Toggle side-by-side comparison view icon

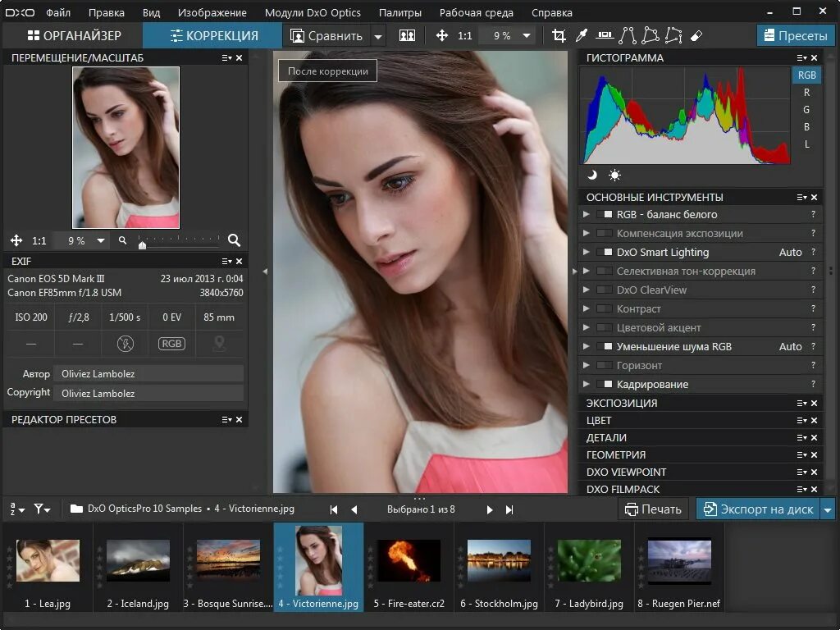[407, 36]
